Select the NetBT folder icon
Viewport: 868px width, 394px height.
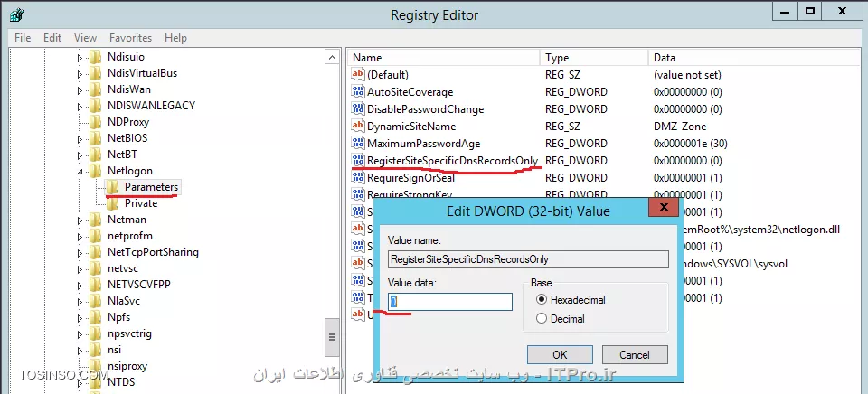[95, 155]
